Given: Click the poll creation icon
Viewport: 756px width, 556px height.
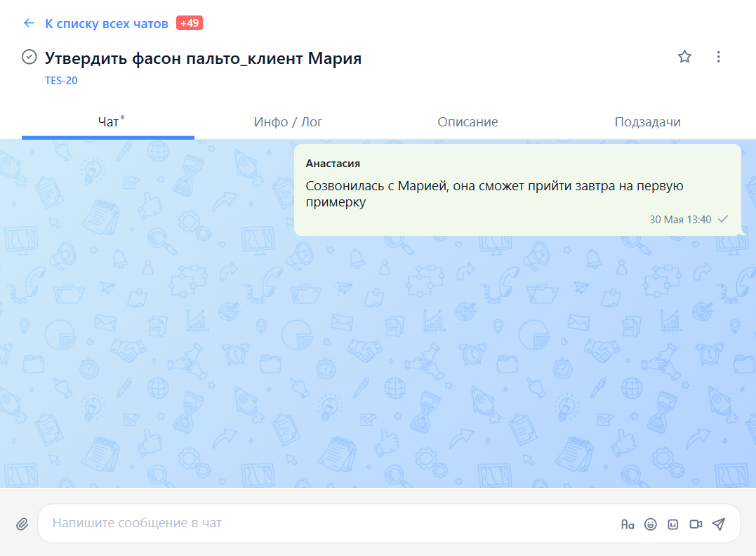Looking at the screenshot, I should (672, 523).
